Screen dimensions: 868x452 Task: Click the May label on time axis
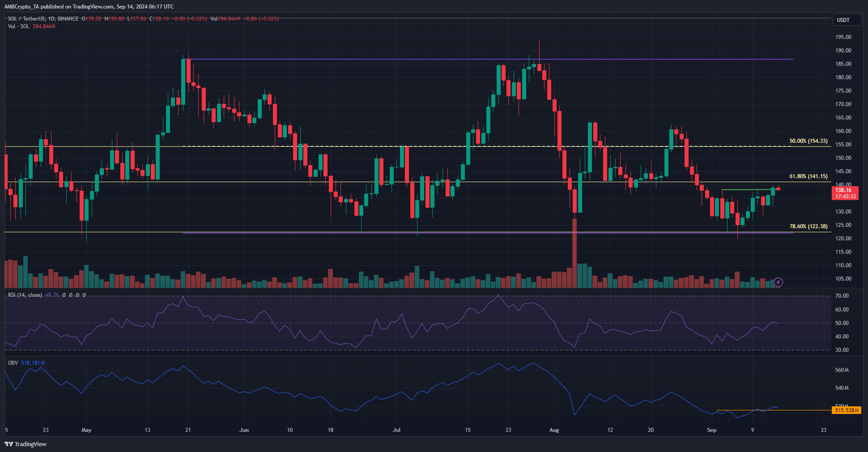coord(86,430)
